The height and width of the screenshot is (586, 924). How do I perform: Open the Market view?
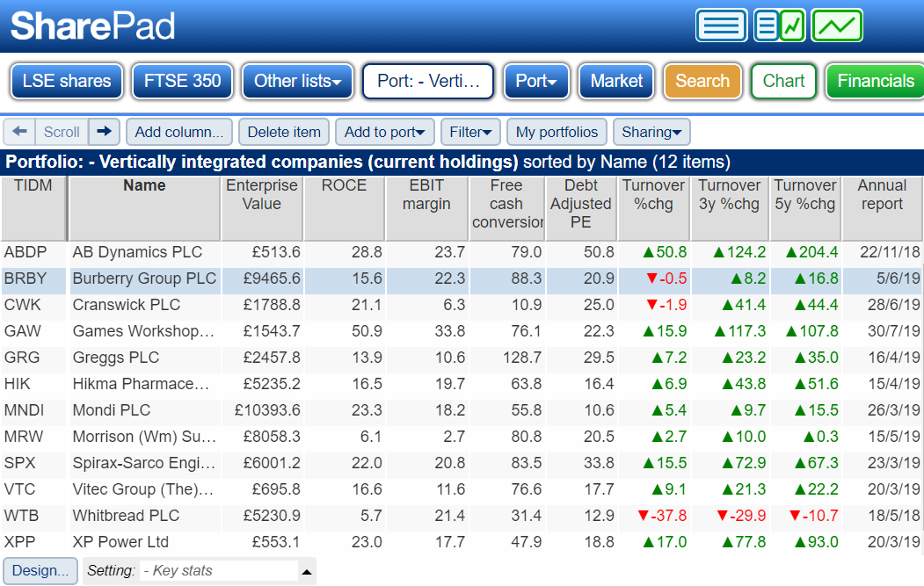(x=616, y=81)
